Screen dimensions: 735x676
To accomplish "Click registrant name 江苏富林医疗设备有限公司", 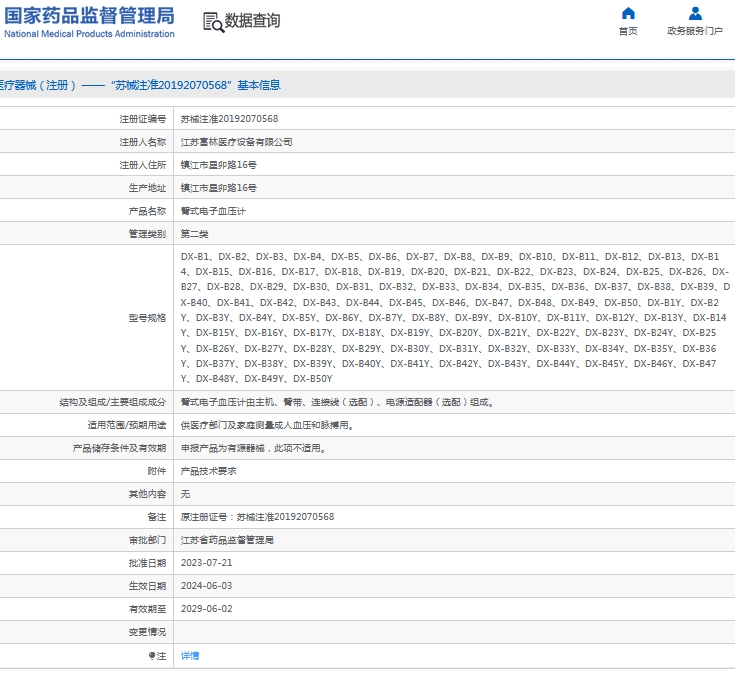I will click(237, 142).
